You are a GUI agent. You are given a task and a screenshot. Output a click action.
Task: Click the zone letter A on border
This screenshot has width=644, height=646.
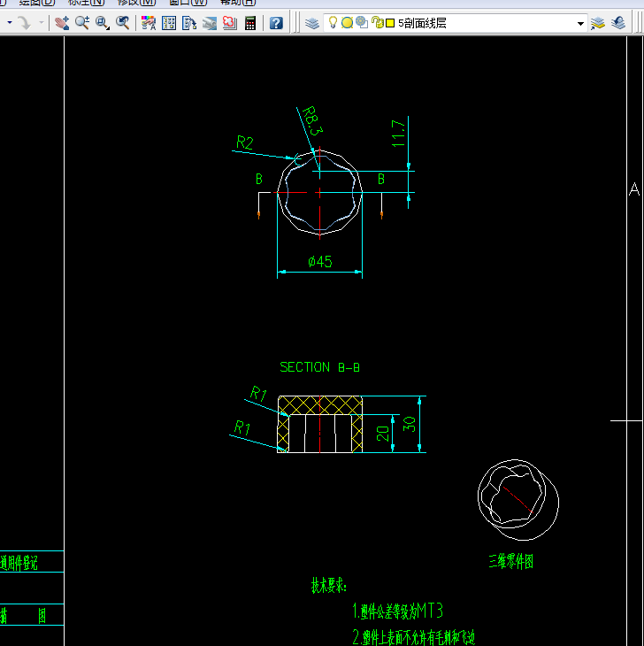click(x=634, y=189)
